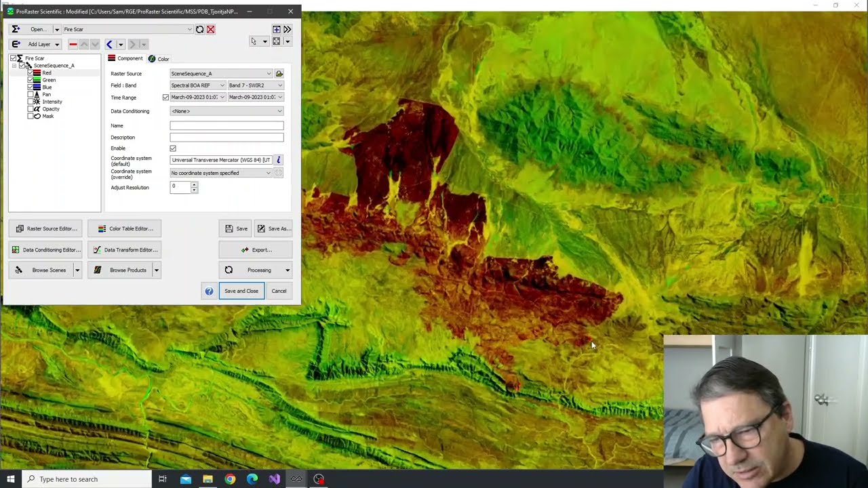The height and width of the screenshot is (488, 868).
Task: Toggle the Fire Scar algorithm checkbox
Action: point(13,58)
